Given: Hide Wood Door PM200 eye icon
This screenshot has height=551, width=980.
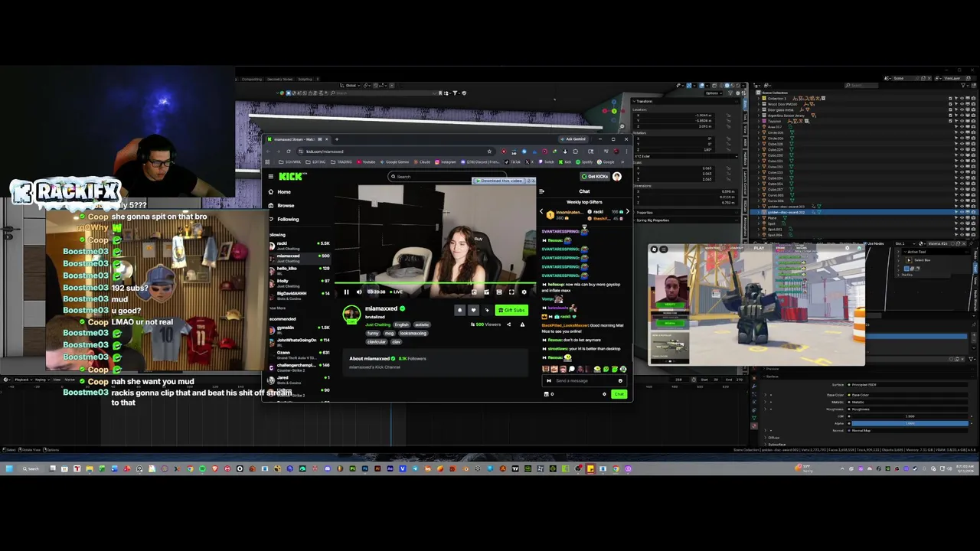Looking at the screenshot, I should 962,104.
